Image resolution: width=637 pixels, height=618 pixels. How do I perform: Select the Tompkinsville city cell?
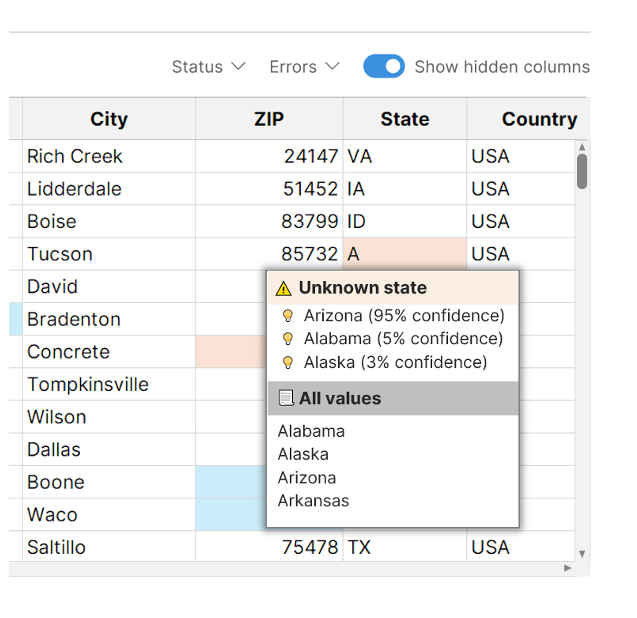click(109, 384)
